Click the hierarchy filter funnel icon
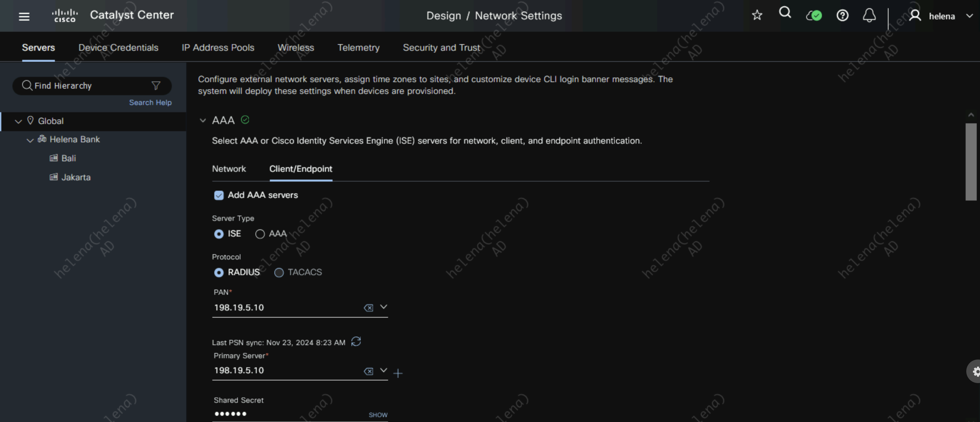The width and height of the screenshot is (980, 422). (x=155, y=86)
